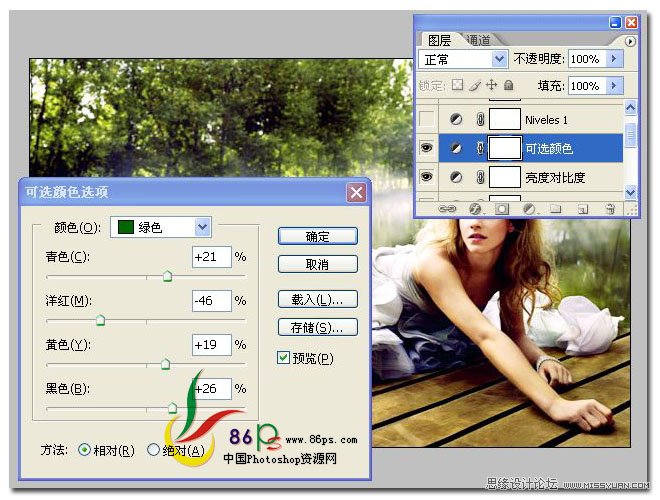Click the 取消 button
Screen dimensions: 660x500
pos(317,264)
